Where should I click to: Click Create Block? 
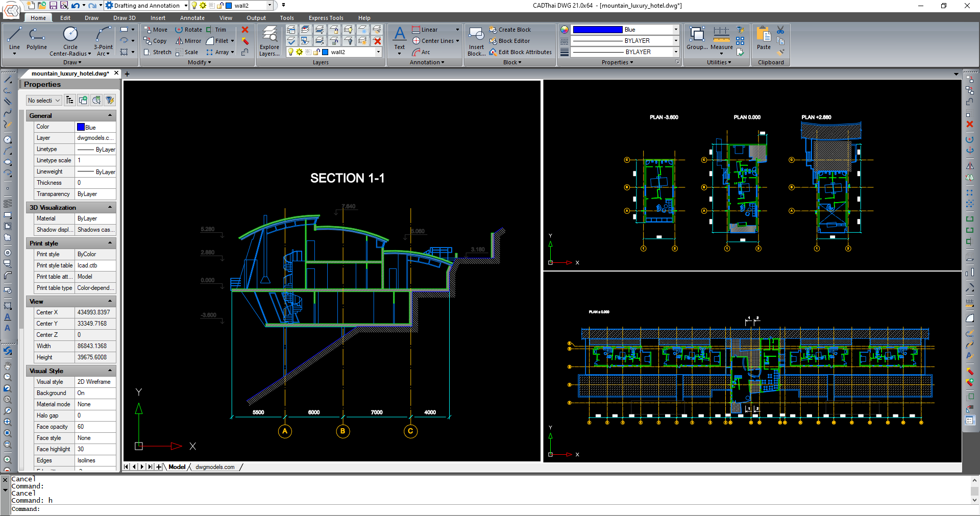[x=510, y=30]
